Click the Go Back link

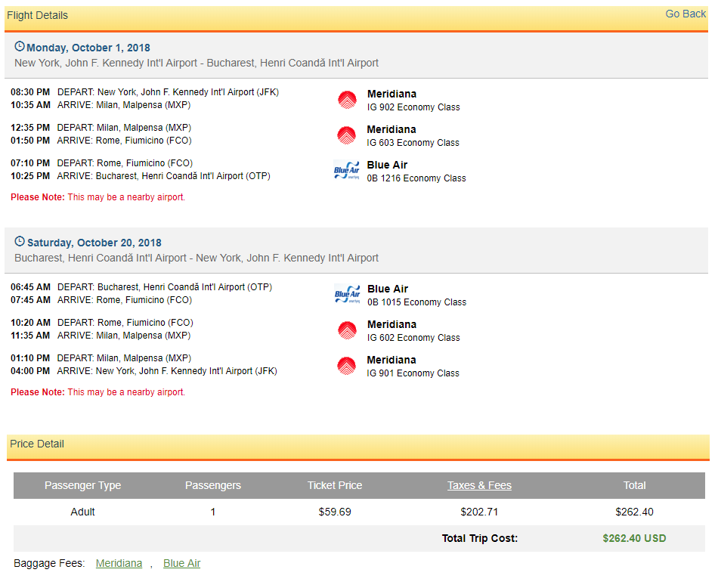click(x=685, y=14)
